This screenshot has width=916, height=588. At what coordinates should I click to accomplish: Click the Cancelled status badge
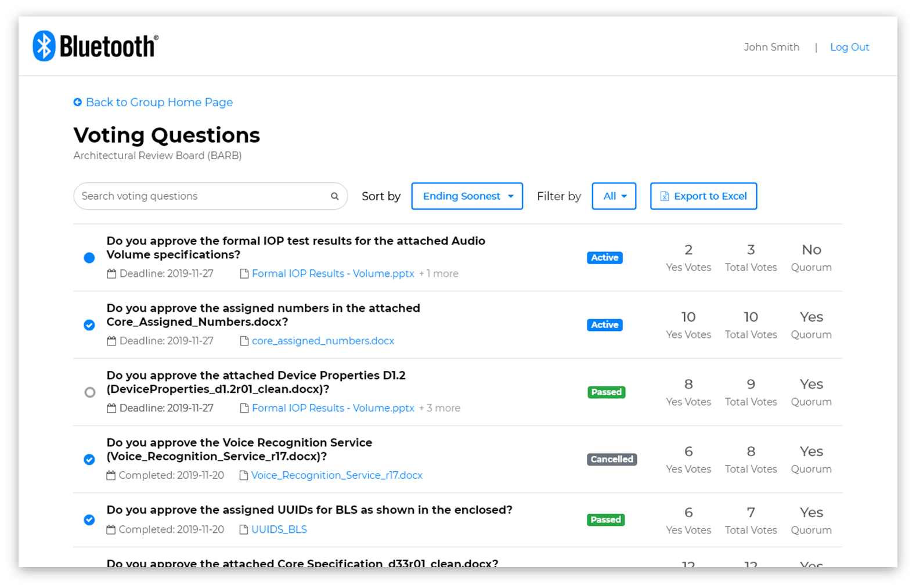pyautogui.click(x=612, y=459)
